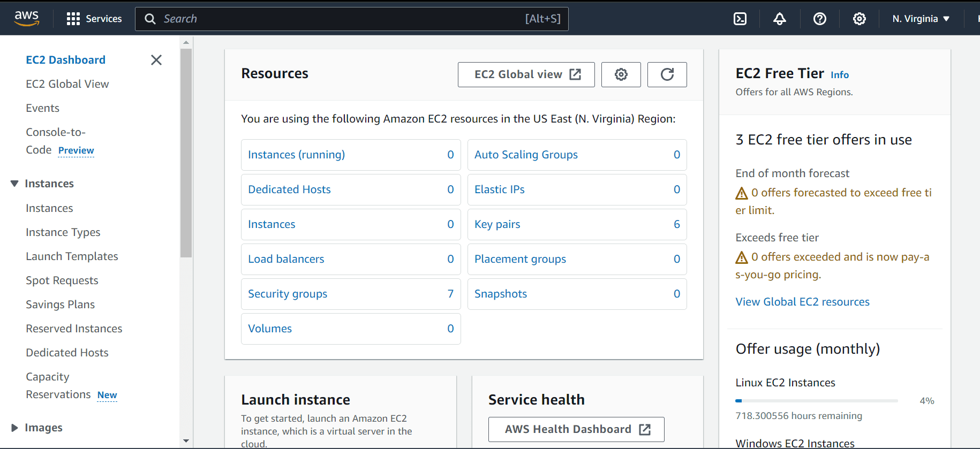This screenshot has height=449, width=980.
Task: Open Load balancers resource tile
Action: (351, 259)
